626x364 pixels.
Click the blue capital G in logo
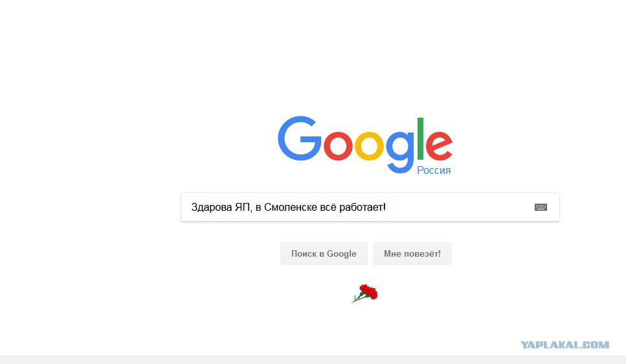(x=300, y=138)
